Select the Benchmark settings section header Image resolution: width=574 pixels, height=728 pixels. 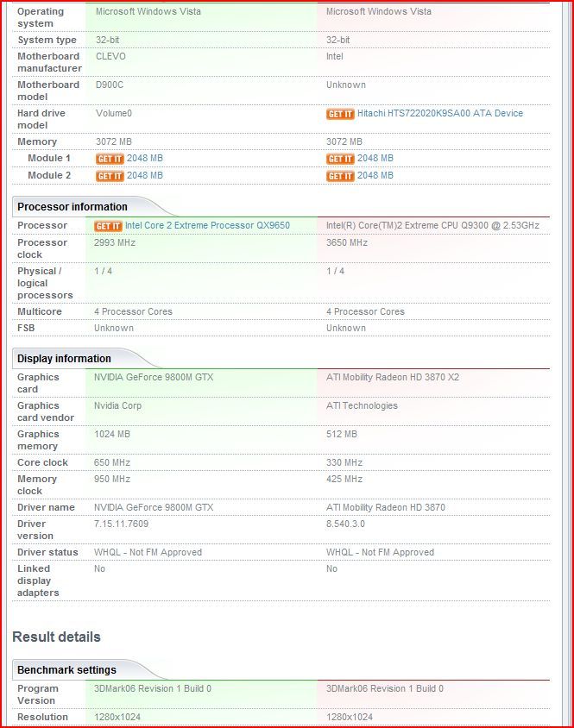click(x=66, y=670)
